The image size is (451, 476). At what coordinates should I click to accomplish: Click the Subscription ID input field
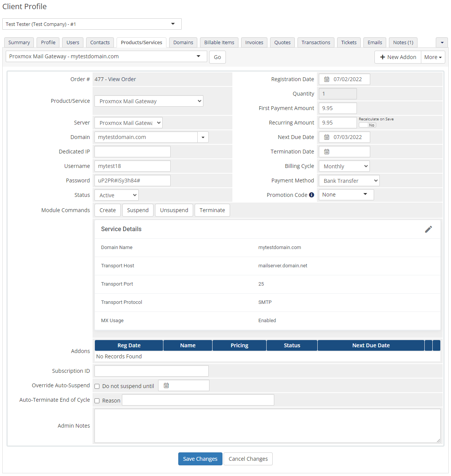click(152, 371)
